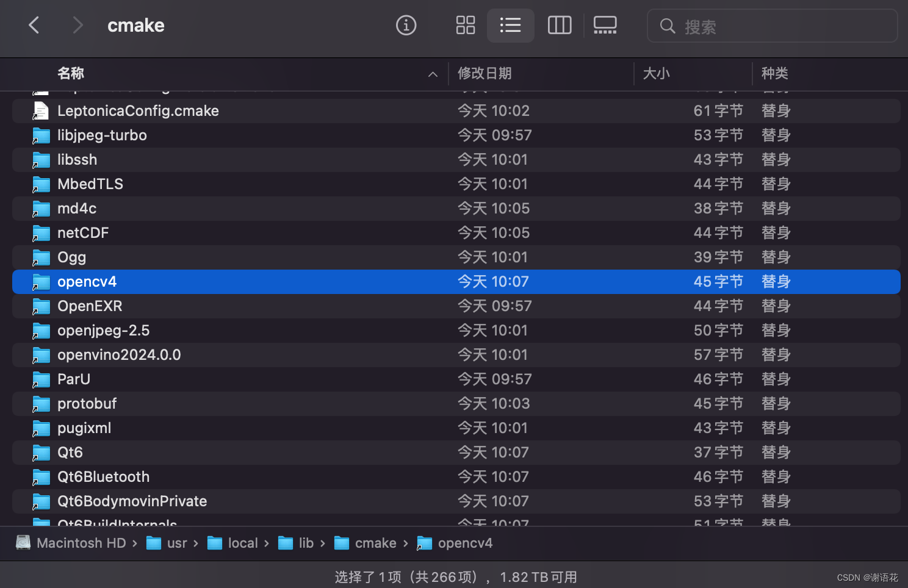Select the openjpeg-2.5 folder icon
908x588 pixels.
coord(41,331)
